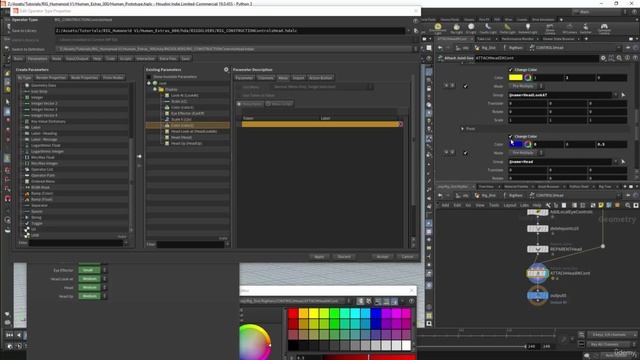Expand the Pivot section in parameter pane
The image size is (640, 360).
[x=462, y=129]
